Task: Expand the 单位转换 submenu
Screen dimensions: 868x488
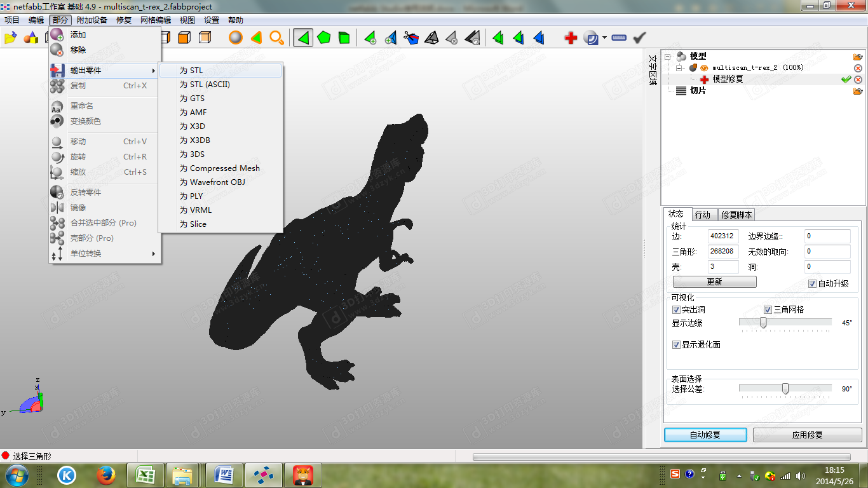Action: click(105, 254)
